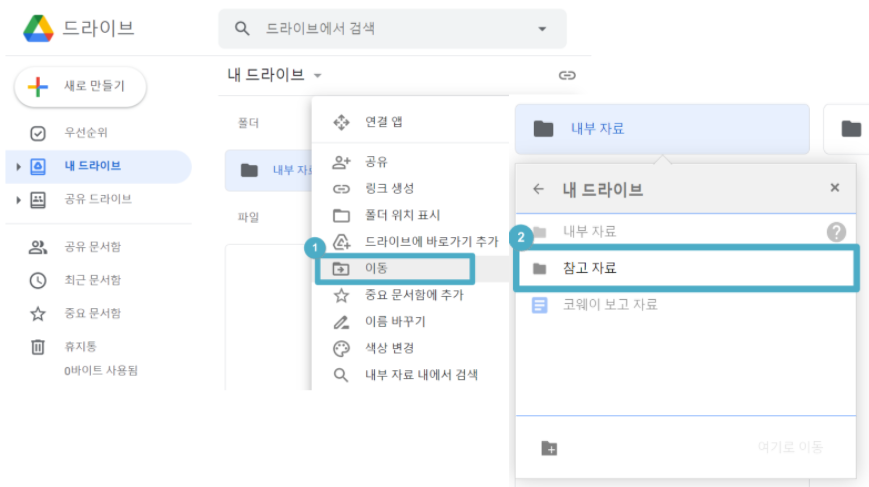This screenshot has height=487, width=869.
Task: Open 최근 문서함 clock icon
Action: pyautogui.click(x=38, y=280)
